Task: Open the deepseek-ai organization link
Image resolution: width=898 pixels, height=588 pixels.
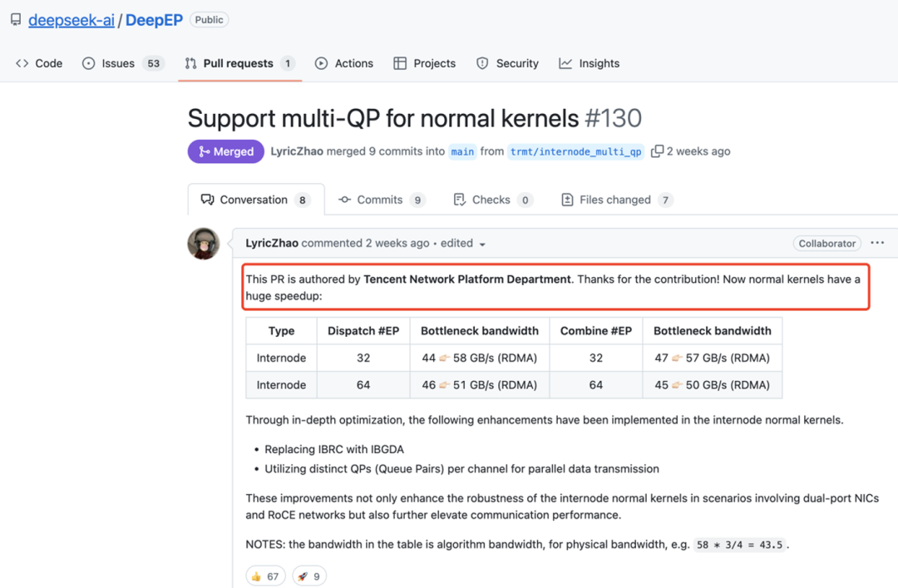Action: click(72, 20)
